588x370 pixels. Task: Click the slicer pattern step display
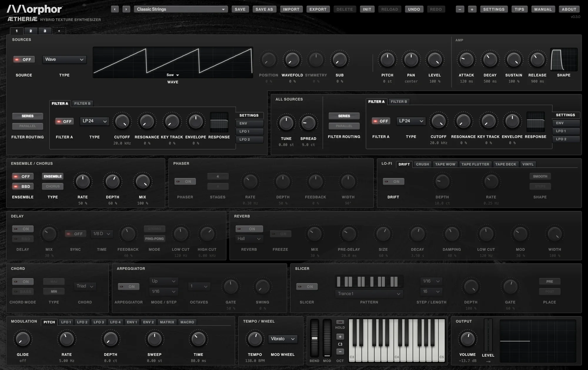pyautogui.click(x=369, y=282)
